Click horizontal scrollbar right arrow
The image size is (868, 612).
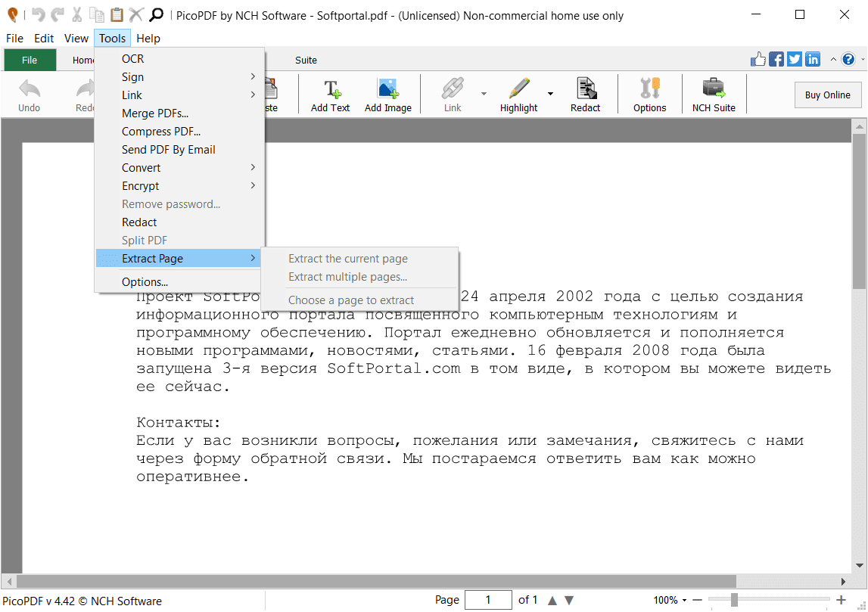tap(843, 582)
